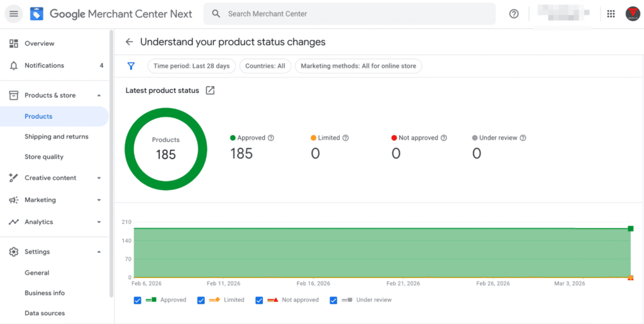Change the Time period filter chip
Viewport: 644px width, 324px height.
(x=192, y=66)
